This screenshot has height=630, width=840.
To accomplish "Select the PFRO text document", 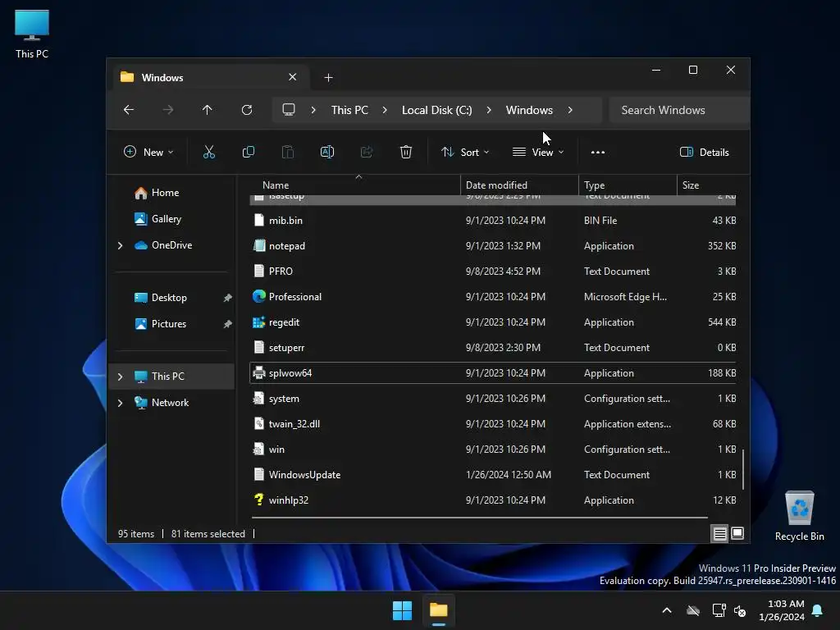I will tap(493, 271).
